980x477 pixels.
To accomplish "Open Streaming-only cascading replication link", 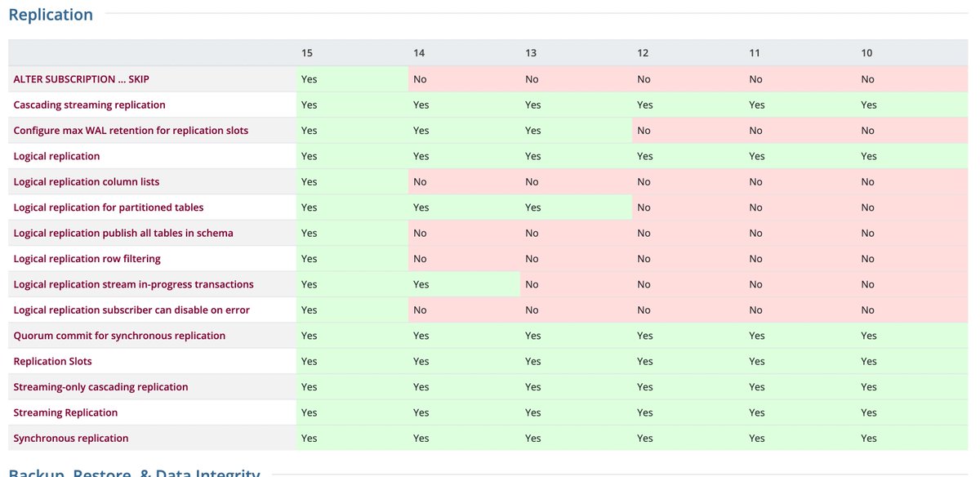I will [x=100, y=387].
